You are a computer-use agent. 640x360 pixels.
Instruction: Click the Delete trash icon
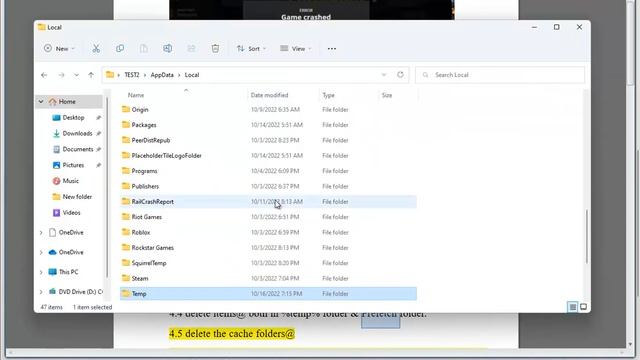coord(215,49)
